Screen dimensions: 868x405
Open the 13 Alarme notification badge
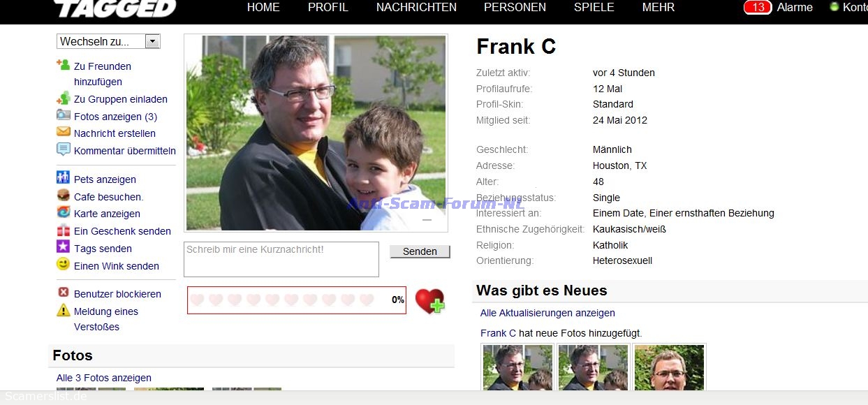click(758, 7)
